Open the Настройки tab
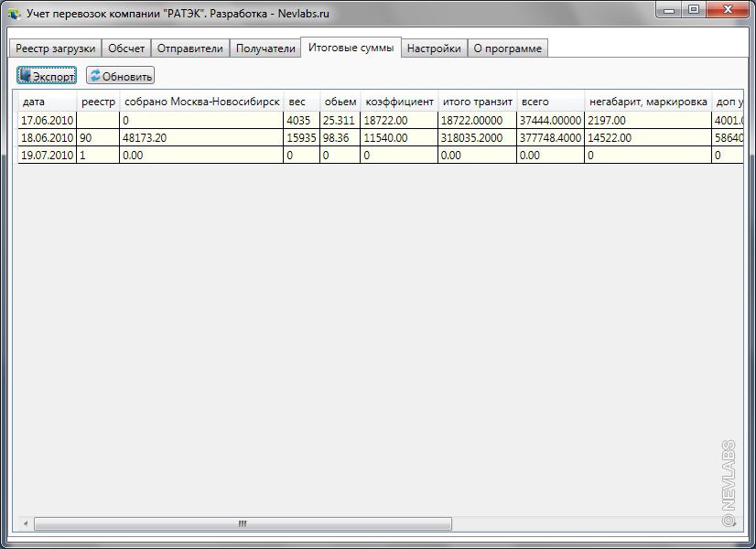Image resolution: width=756 pixels, height=549 pixels. pos(434,48)
